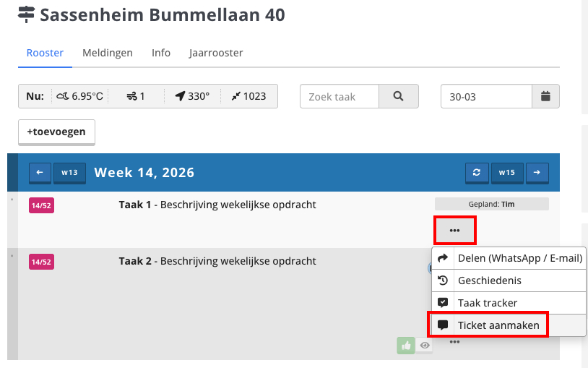
Task: Refresh the week schedule
Action: tap(476, 173)
